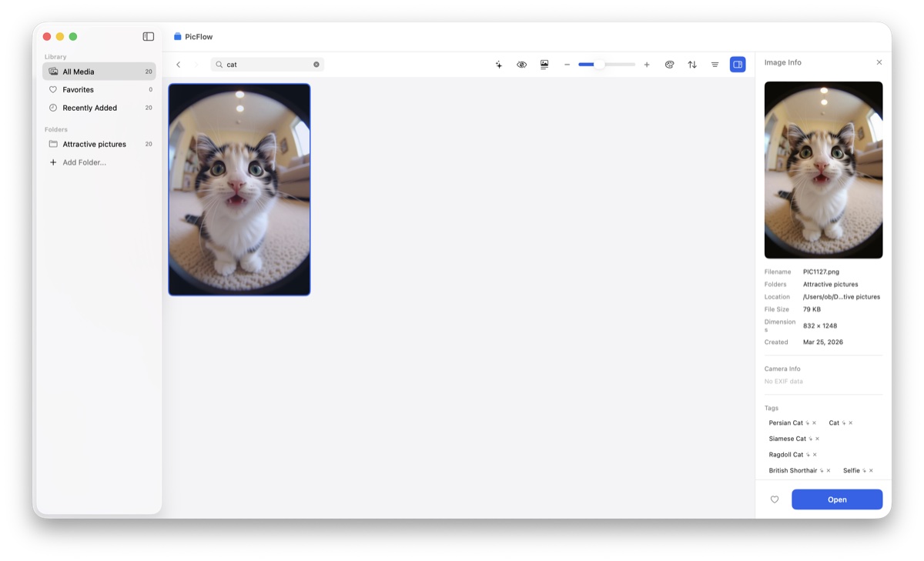Click the sparkle icon on the Cat tag
Image resolution: width=924 pixels, height=561 pixels.
point(844,422)
